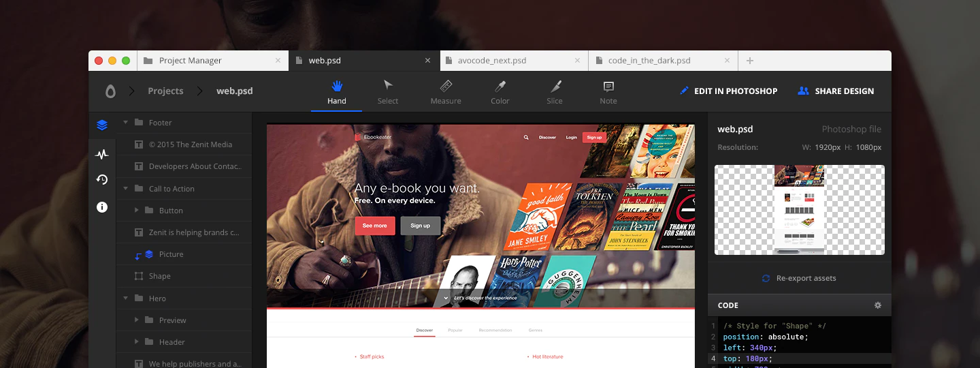
Task: Close the web.psd tab
Action: (x=427, y=61)
